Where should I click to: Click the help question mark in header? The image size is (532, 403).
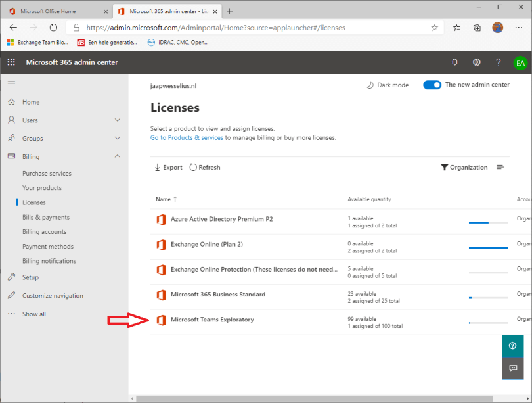[499, 62]
